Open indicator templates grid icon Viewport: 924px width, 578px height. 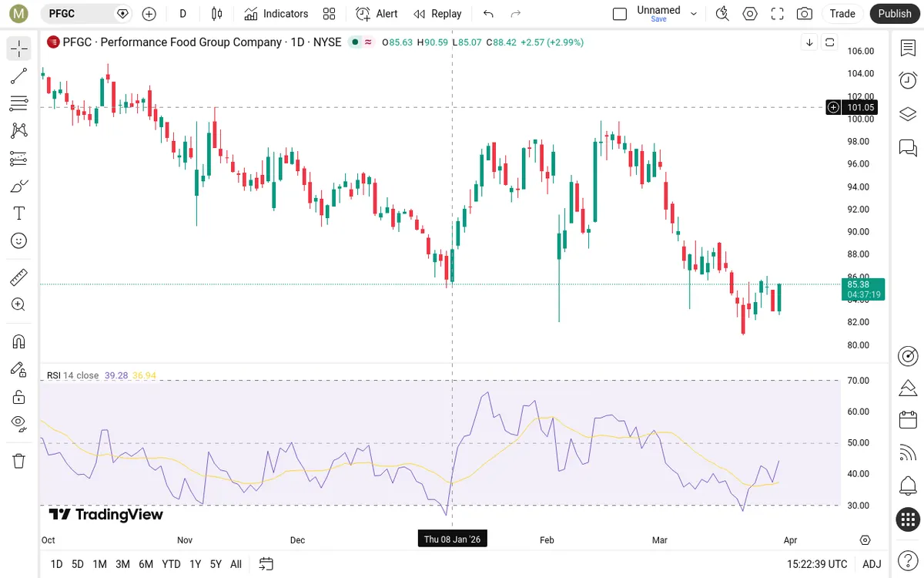[x=330, y=13]
